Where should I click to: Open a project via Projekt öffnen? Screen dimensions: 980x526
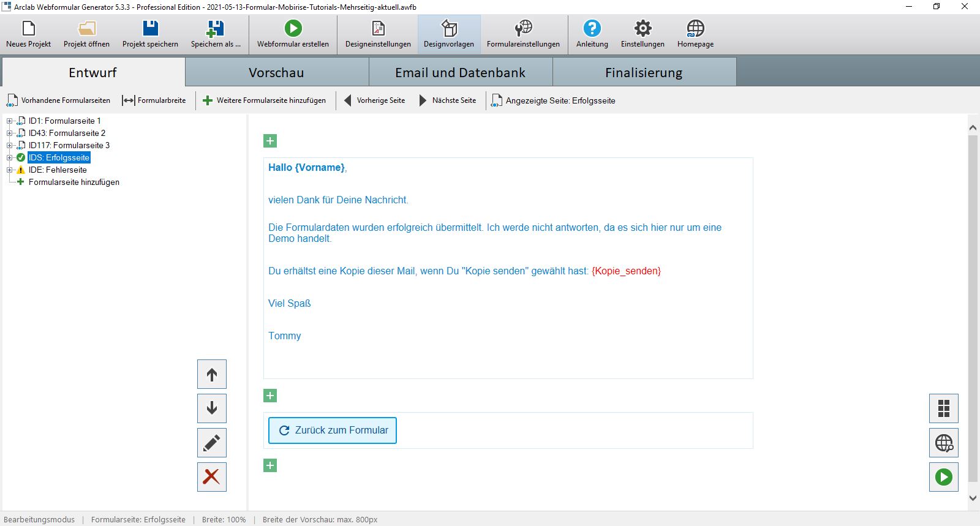(86, 35)
